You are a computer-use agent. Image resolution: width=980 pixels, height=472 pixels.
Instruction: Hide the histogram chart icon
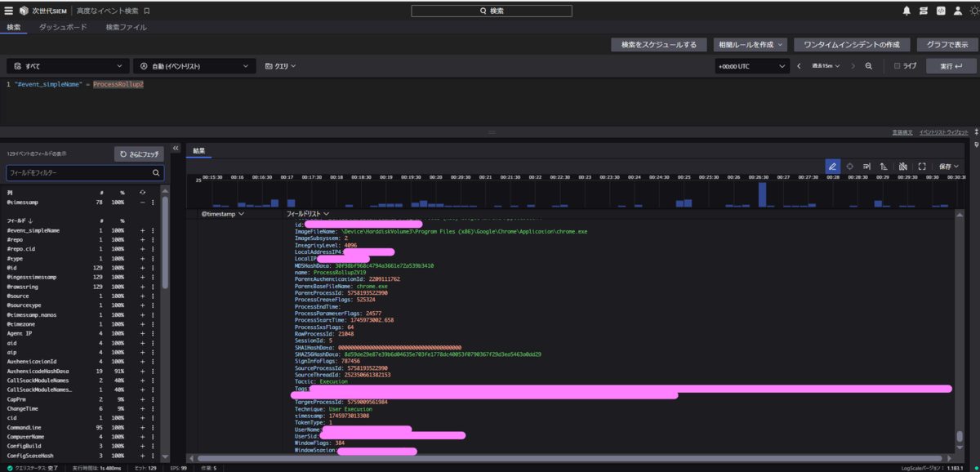pos(903,166)
